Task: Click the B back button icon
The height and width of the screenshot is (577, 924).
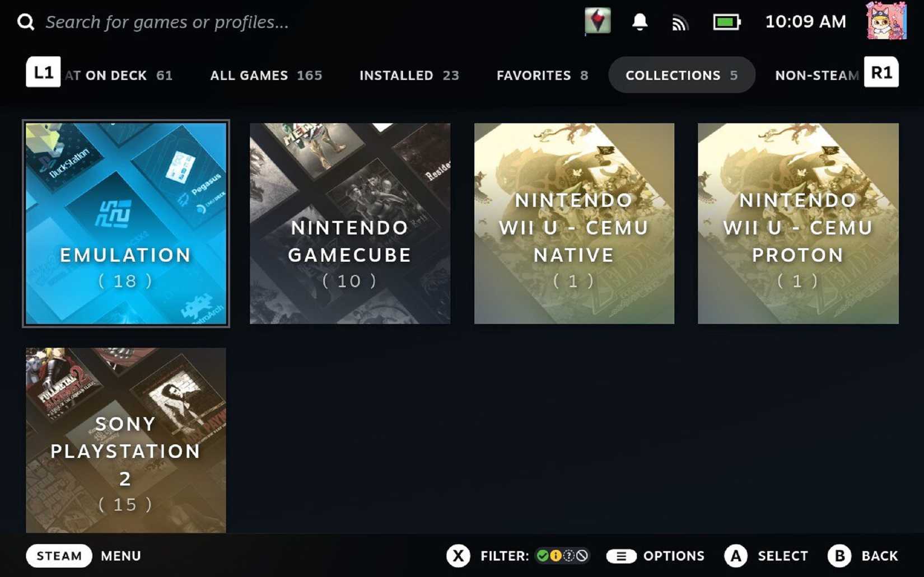Action: [839, 556]
